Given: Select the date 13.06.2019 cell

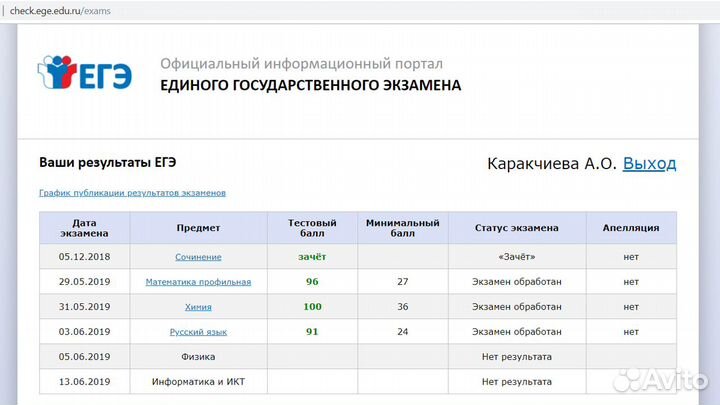Looking at the screenshot, I should [x=84, y=382].
